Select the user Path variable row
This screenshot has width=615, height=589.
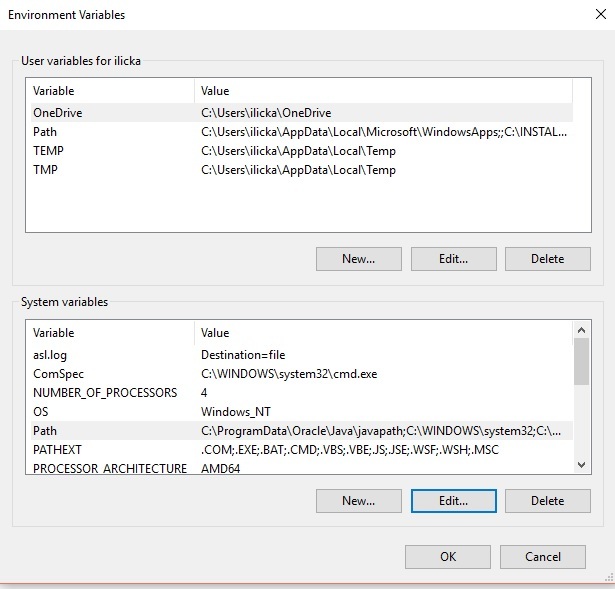(302, 132)
